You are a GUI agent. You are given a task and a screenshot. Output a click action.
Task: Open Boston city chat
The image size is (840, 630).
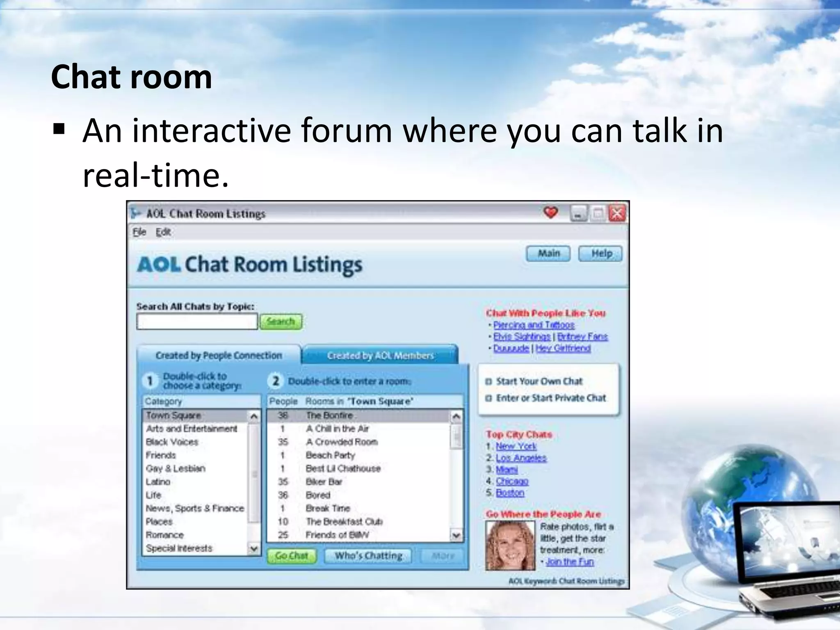tap(510, 493)
